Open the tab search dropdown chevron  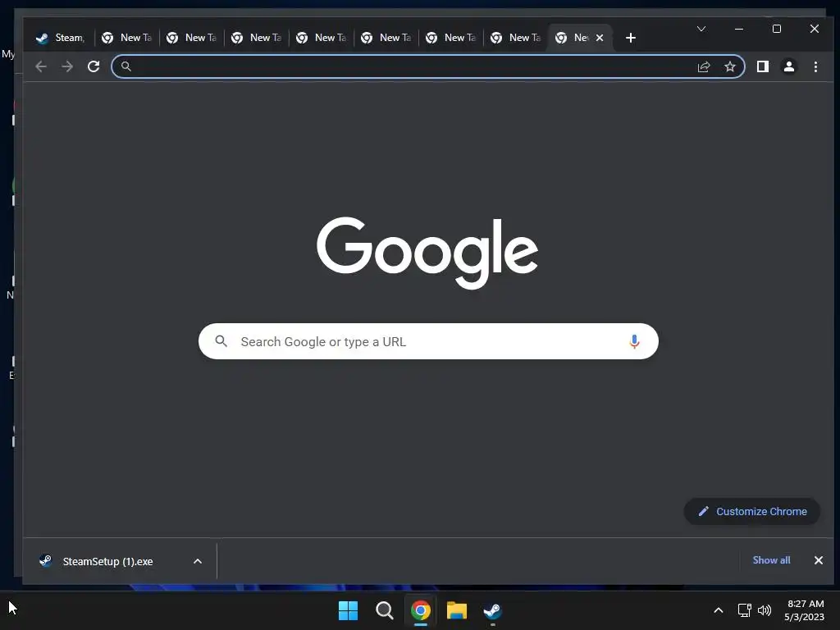click(x=701, y=29)
